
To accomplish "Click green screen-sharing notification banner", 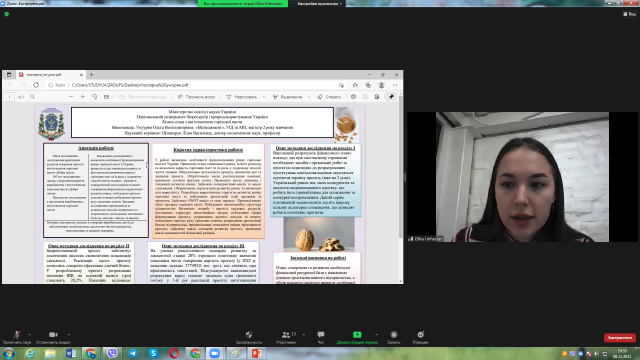I will [x=243, y=3].
